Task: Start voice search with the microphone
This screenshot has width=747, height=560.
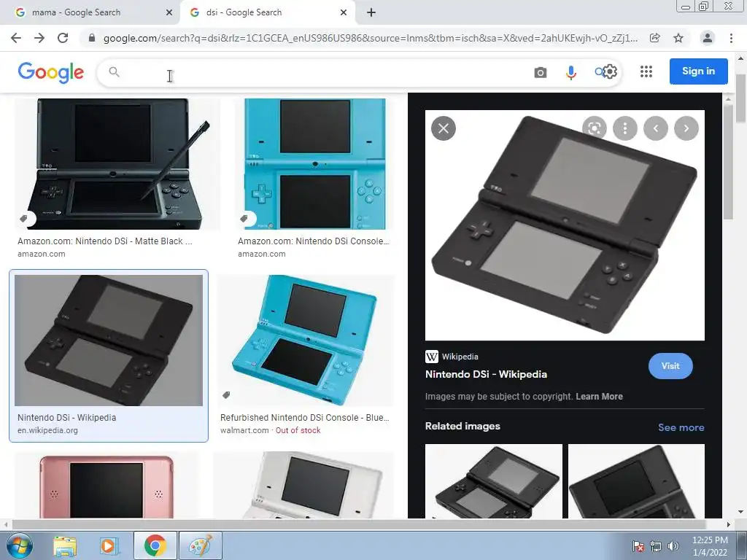Action: point(570,72)
